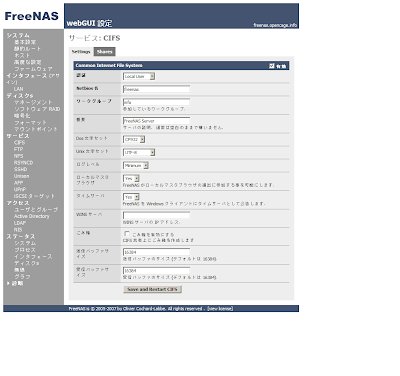Open the local master browser Yes dropdown
The height and width of the screenshot is (376, 400).
[131, 178]
